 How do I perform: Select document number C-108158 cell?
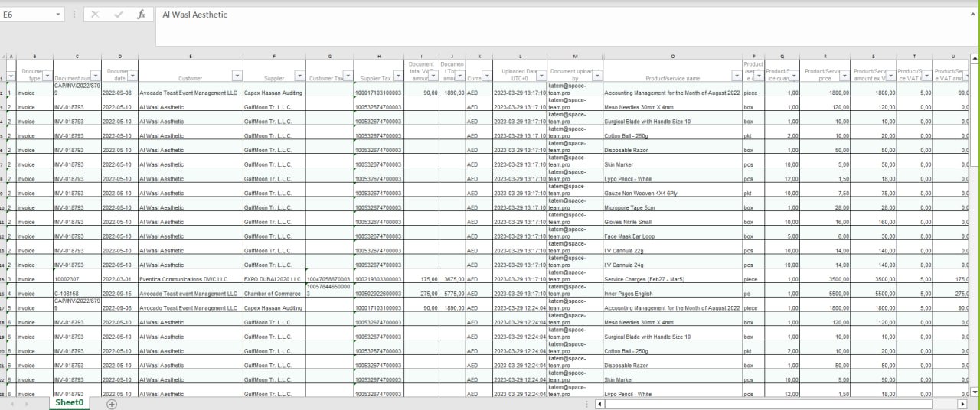pos(77,290)
